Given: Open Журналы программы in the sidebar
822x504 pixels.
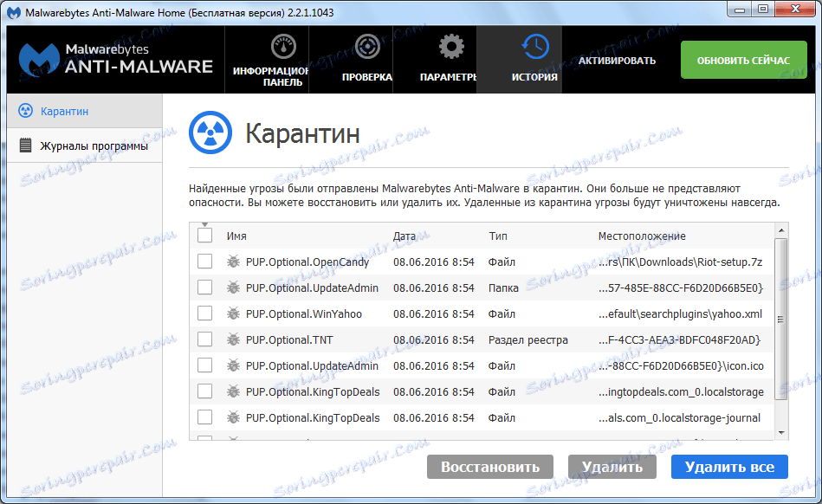Looking at the screenshot, I should point(84,145).
